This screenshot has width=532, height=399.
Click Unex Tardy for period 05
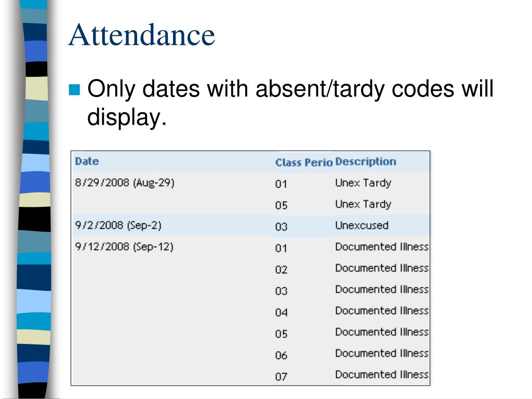(363, 204)
